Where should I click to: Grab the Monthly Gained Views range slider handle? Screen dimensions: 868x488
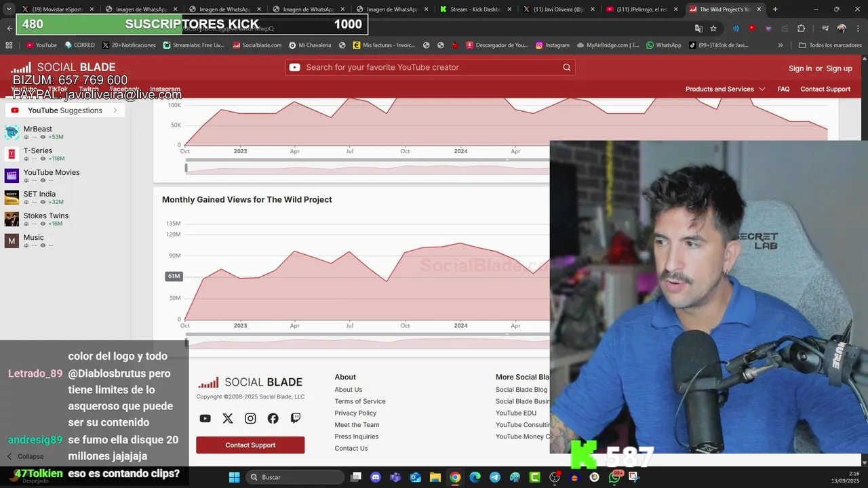coord(186,342)
